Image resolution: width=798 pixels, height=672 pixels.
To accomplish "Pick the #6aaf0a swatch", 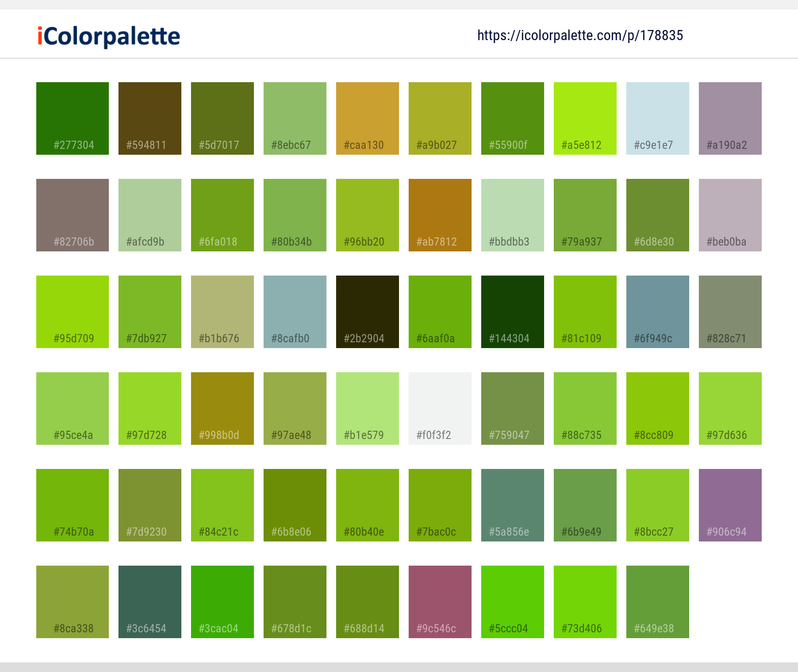I will pos(440,312).
